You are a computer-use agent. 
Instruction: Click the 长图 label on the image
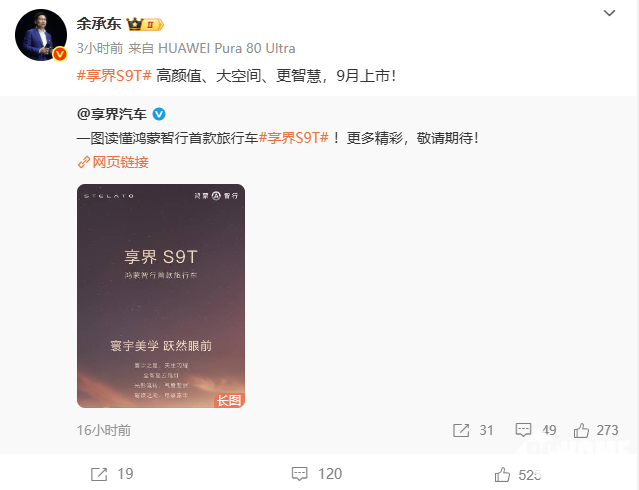coord(229,400)
